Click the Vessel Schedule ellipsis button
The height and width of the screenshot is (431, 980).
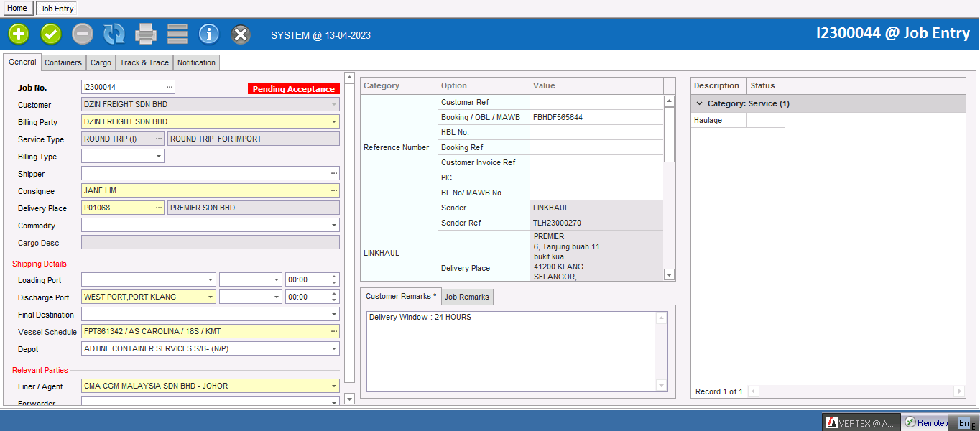pyautogui.click(x=333, y=332)
